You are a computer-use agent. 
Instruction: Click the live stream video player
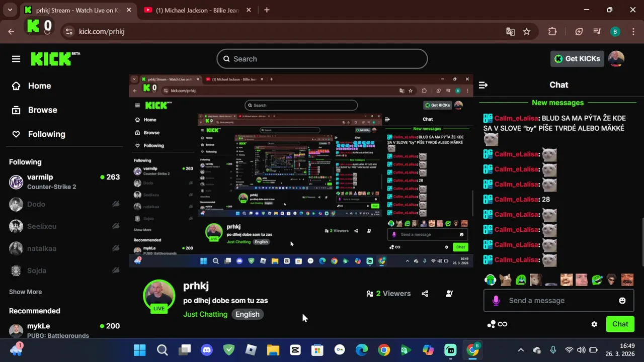[301, 171]
